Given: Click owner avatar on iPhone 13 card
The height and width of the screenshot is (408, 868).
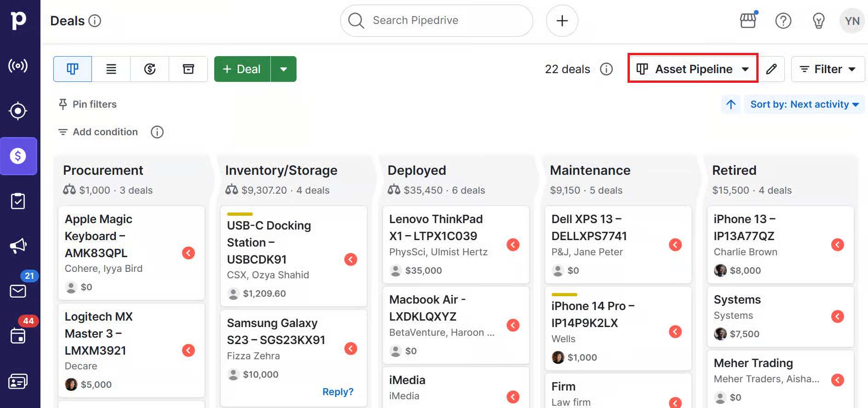Looking at the screenshot, I should [720, 270].
